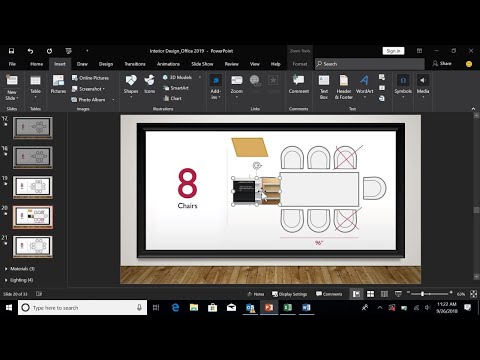The width and height of the screenshot is (480, 360).
Task: Open Header & Footer
Action: [344, 87]
